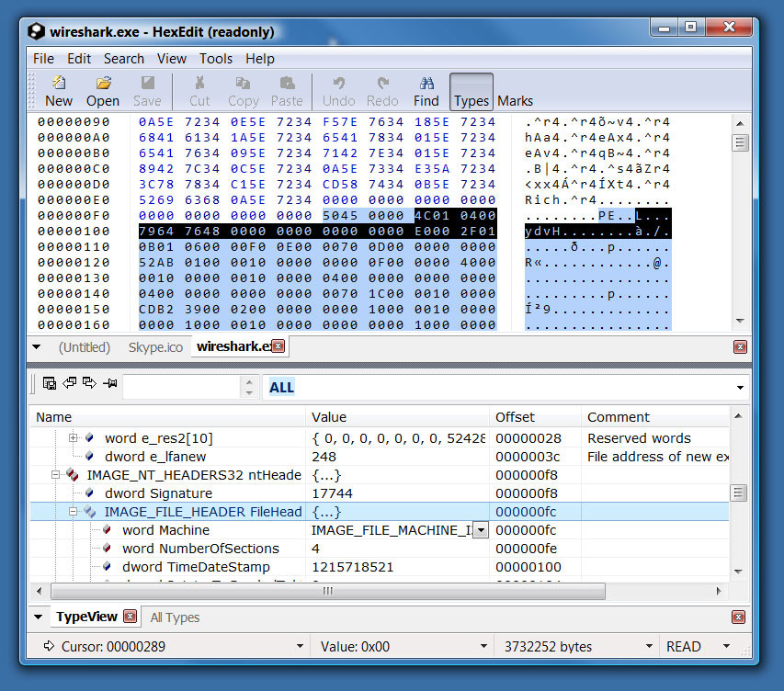Viewport: 784px width, 691px height.
Task: Open the Value status dropdown arrow
Action: tap(483, 646)
